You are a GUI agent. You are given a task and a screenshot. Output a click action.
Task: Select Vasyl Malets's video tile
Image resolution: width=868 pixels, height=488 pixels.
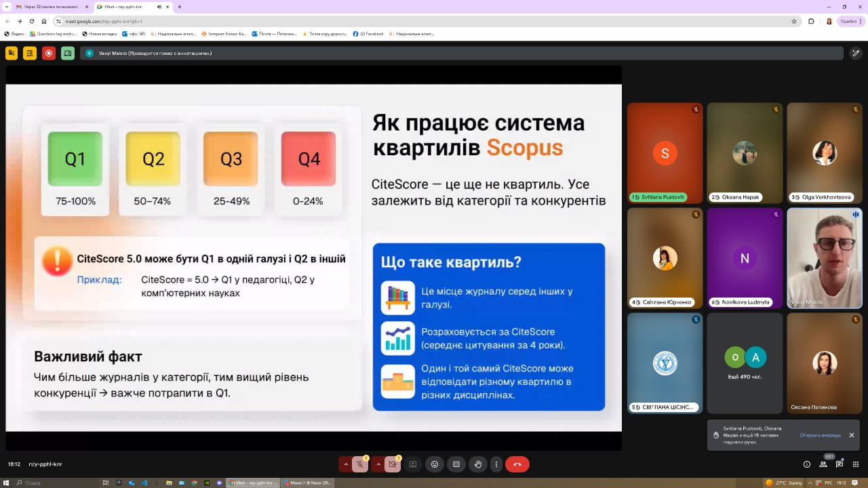(825, 258)
